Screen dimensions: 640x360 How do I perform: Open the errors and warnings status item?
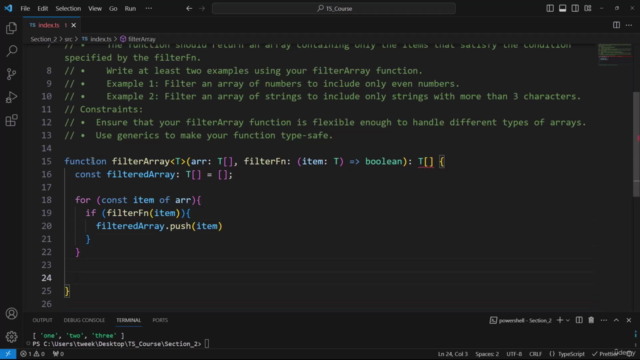tap(33, 354)
